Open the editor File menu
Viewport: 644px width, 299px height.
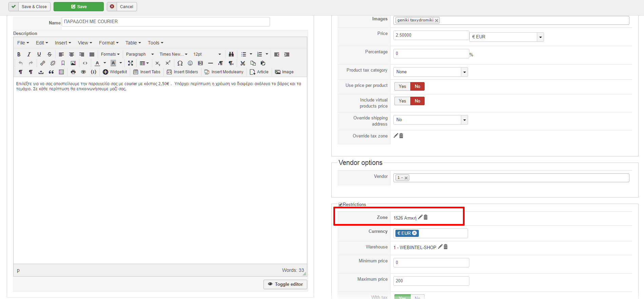(x=23, y=43)
